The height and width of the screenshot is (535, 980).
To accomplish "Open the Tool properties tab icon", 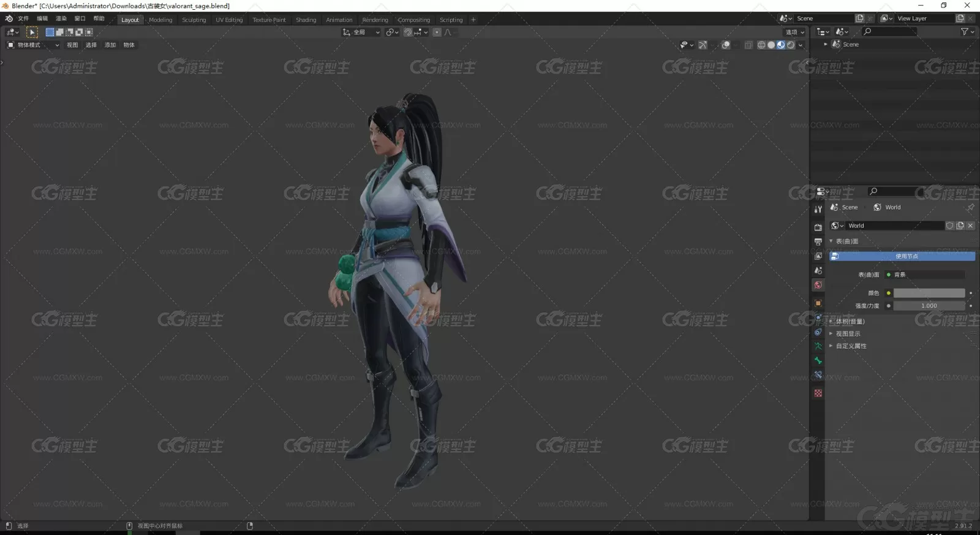I will tap(818, 210).
